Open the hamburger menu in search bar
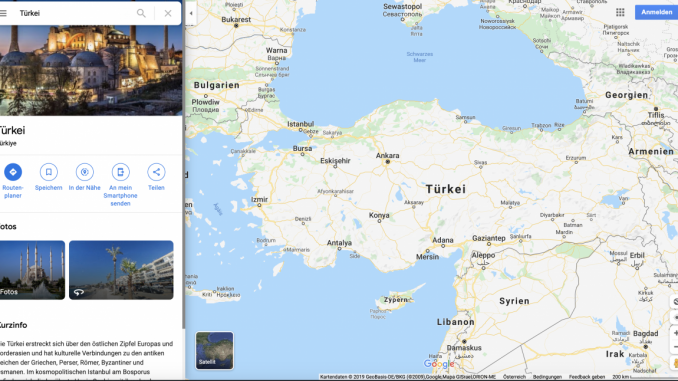The height and width of the screenshot is (381, 678). point(3,13)
